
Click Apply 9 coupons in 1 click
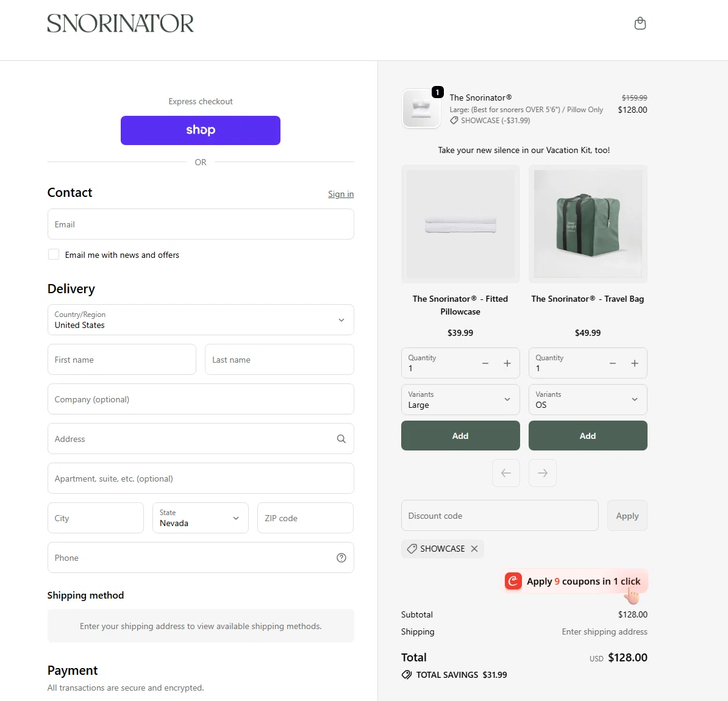tap(575, 582)
